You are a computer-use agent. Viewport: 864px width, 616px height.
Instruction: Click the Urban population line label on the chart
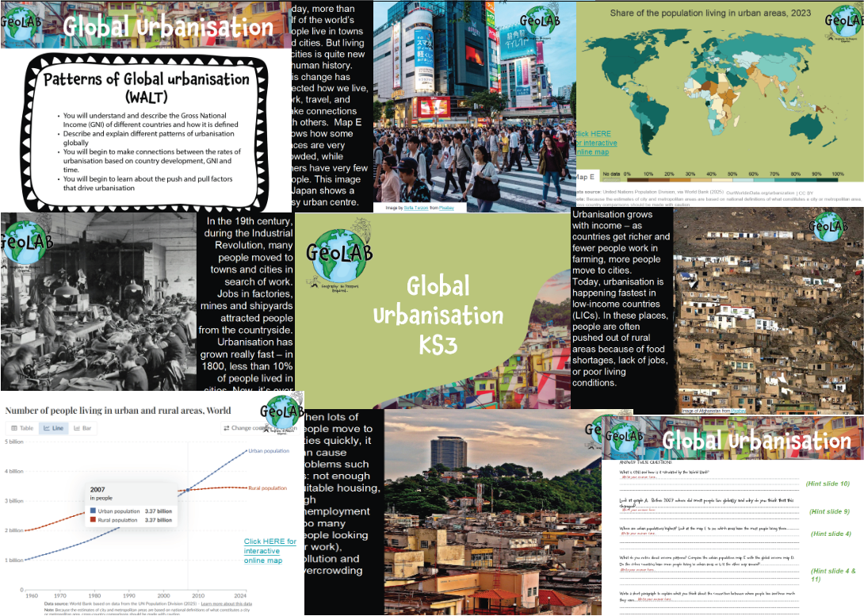click(x=270, y=451)
